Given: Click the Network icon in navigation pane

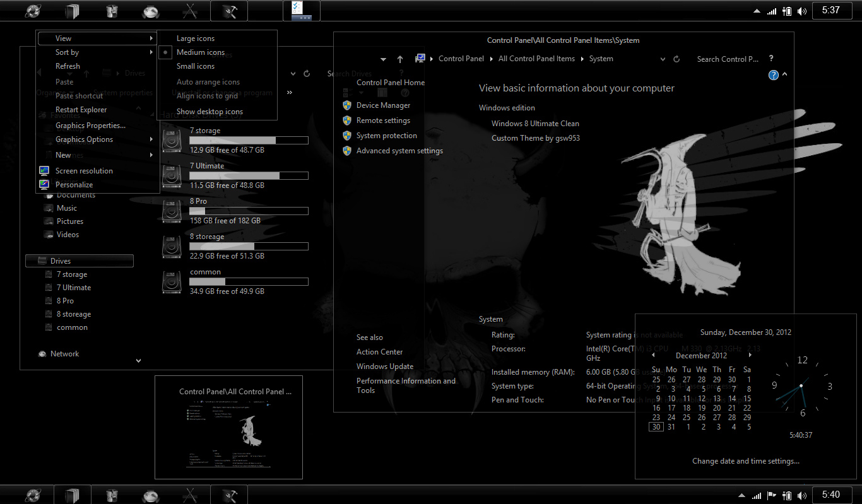Looking at the screenshot, I should tap(42, 354).
